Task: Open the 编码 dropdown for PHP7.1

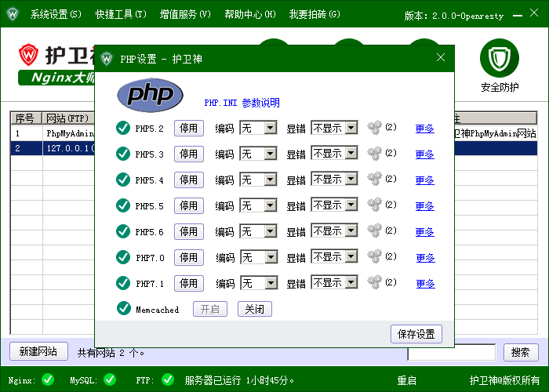Action: click(259, 283)
